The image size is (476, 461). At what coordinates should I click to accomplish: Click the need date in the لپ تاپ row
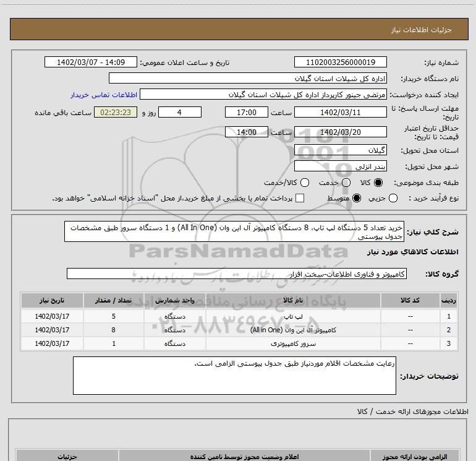(52, 316)
